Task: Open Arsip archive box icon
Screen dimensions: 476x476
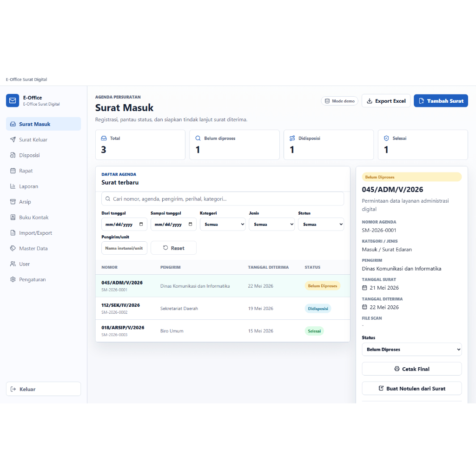Action: coord(13,202)
